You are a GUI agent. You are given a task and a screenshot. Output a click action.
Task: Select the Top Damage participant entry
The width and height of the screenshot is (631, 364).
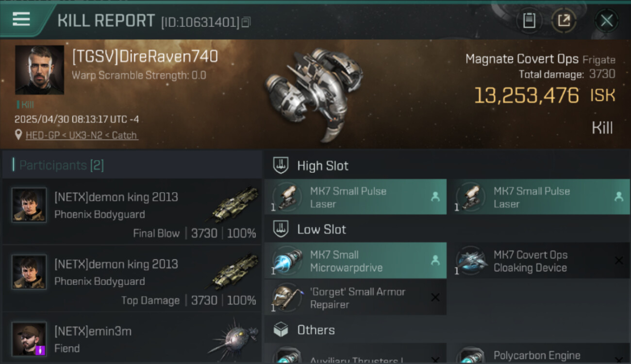click(x=132, y=279)
